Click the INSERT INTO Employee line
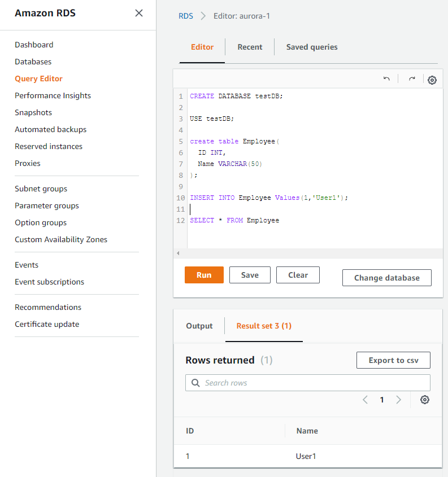The width and height of the screenshot is (448, 477). click(x=269, y=198)
